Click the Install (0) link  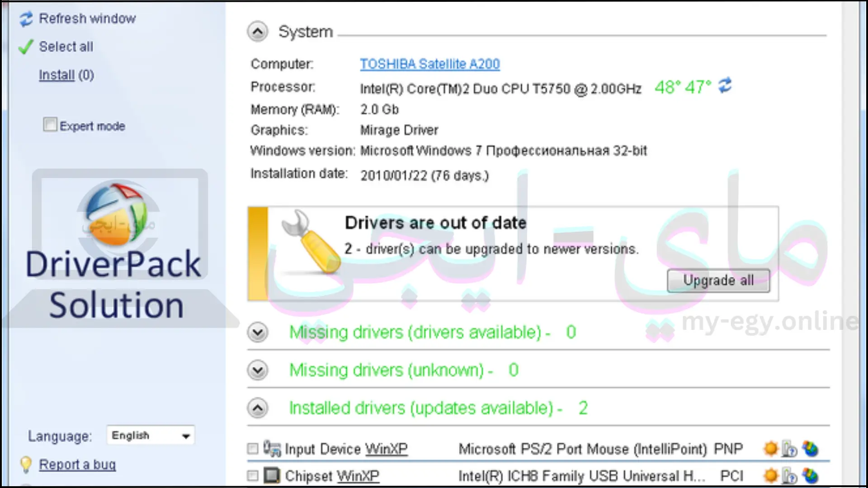(x=66, y=75)
